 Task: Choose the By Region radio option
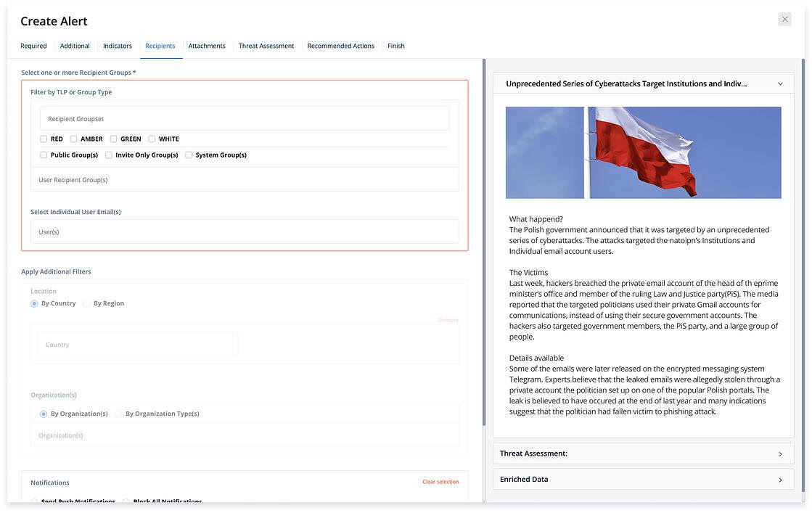pos(87,304)
